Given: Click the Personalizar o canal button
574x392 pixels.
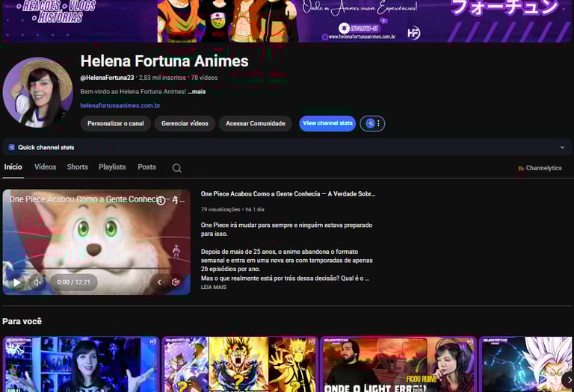Looking at the screenshot, I should click(115, 124).
